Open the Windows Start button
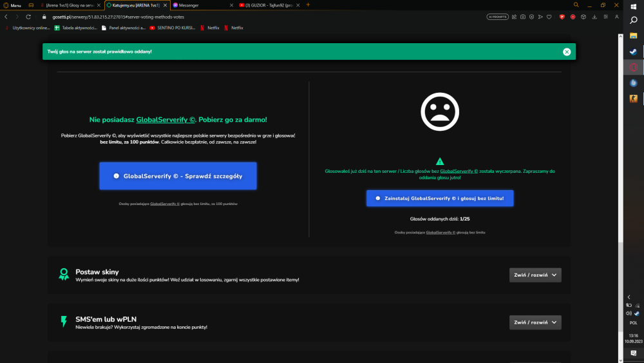The height and width of the screenshot is (363, 644). point(633,6)
